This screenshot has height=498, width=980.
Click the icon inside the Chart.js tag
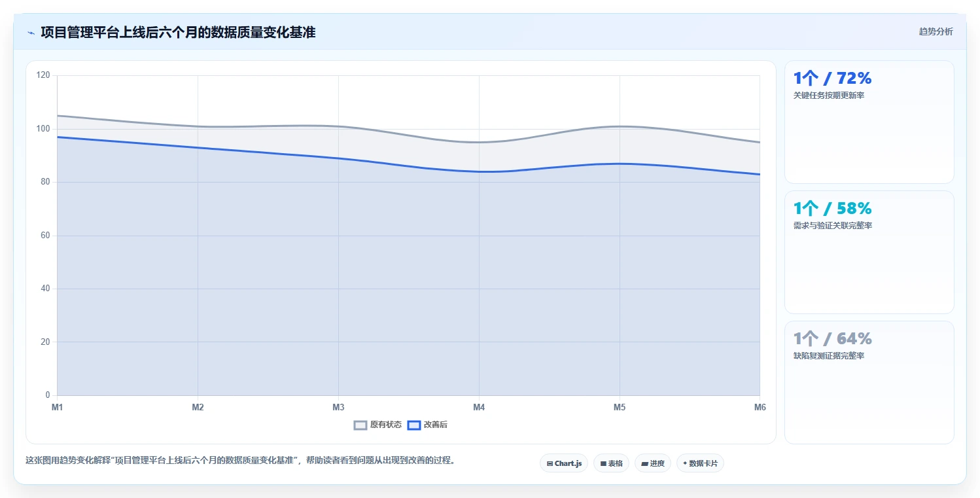[550, 463]
